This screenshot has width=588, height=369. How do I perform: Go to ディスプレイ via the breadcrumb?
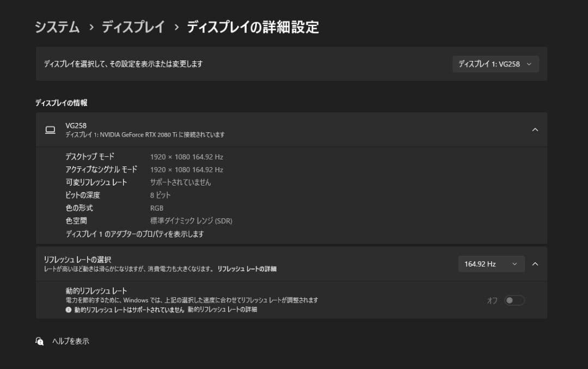134,27
